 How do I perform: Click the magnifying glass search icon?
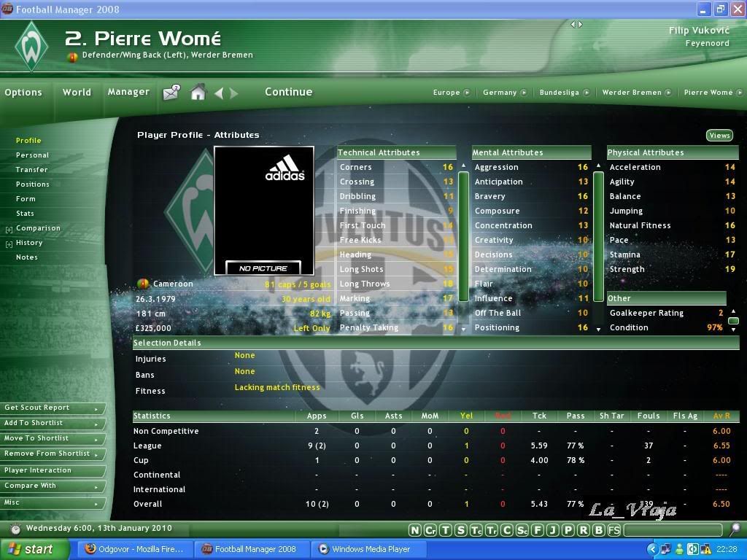(x=735, y=529)
